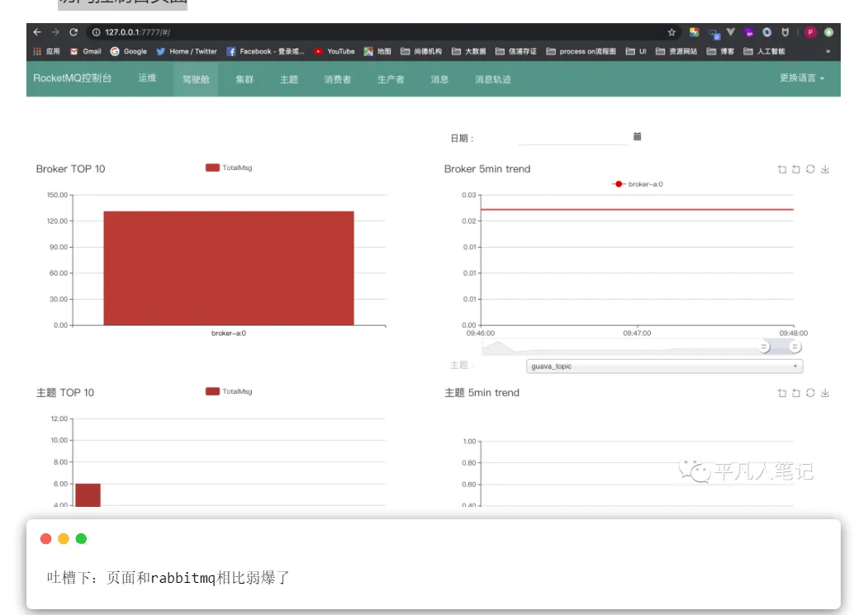Click the colorful square extension icon
Image resolution: width=868 pixels, height=615 pixels.
(x=695, y=32)
